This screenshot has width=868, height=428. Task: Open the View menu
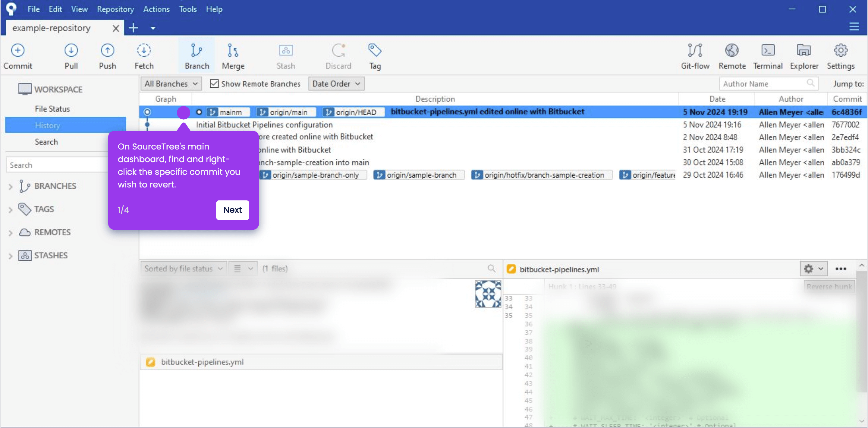tap(79, 9)
